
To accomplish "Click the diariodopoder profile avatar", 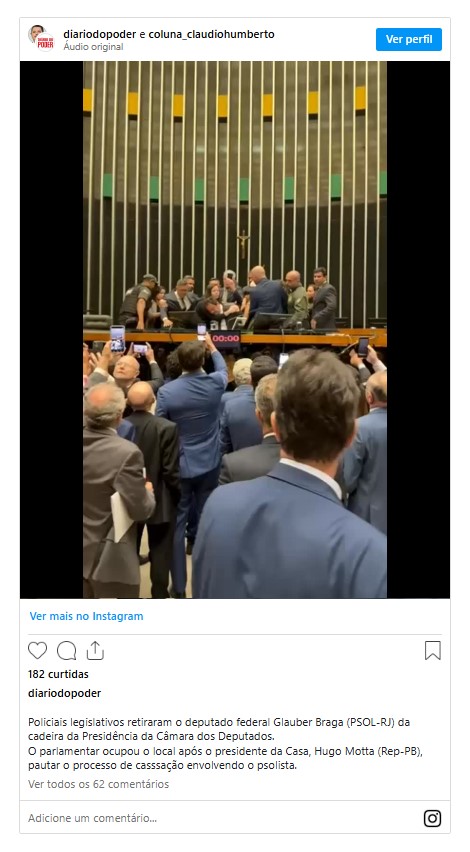I will tap(41, 38).
